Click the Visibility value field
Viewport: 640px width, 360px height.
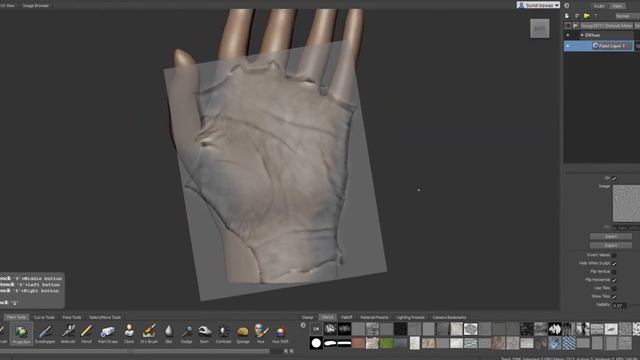(x=620, y=305)
